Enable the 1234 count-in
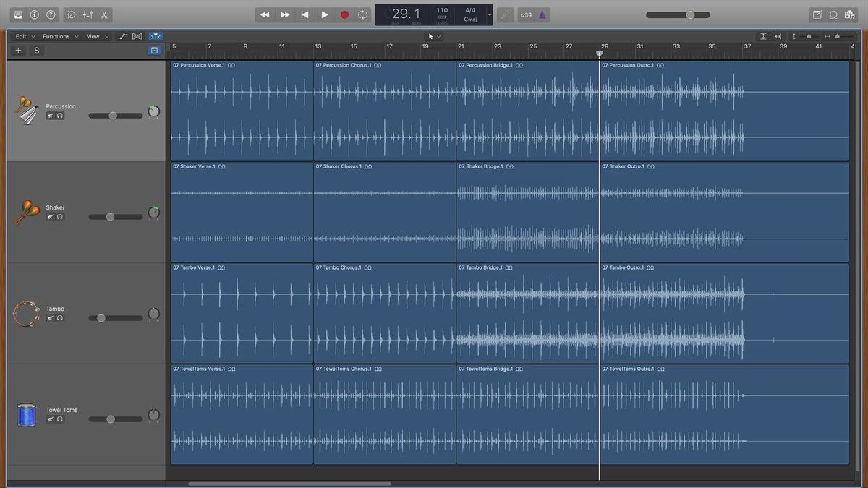868x488 pixels. [x=526, y=14]
